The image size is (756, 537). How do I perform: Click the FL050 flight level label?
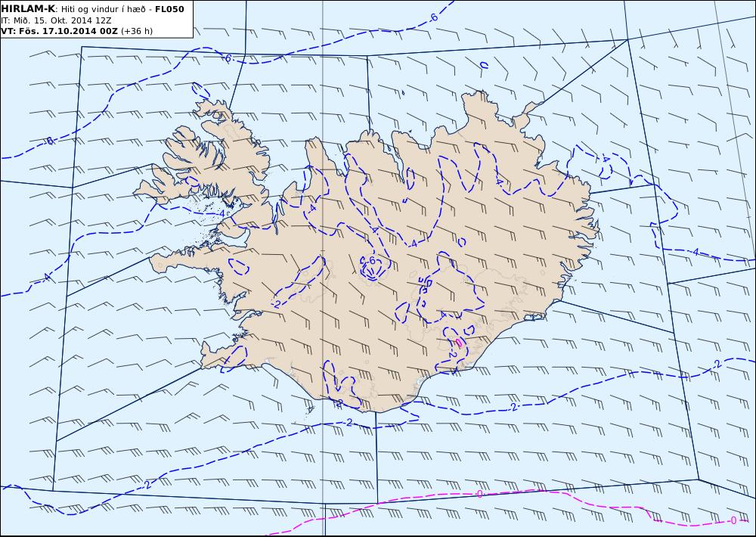coord(169,9)
